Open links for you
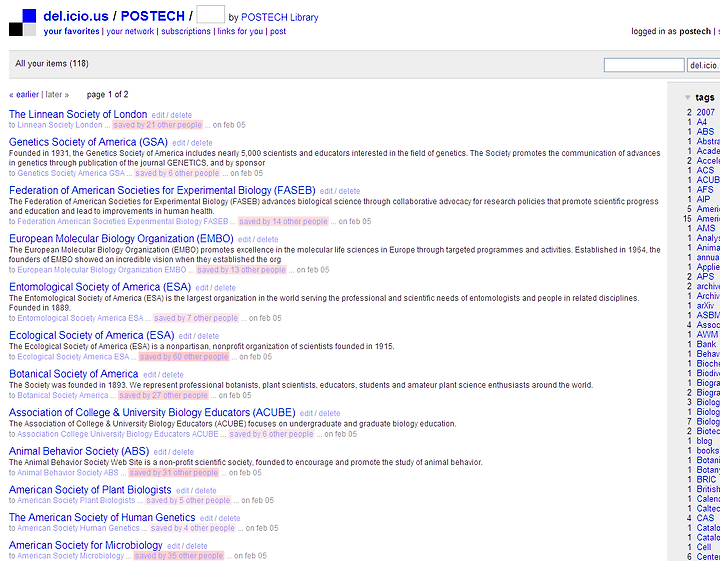The image size is (720, 561). point(240,31)
